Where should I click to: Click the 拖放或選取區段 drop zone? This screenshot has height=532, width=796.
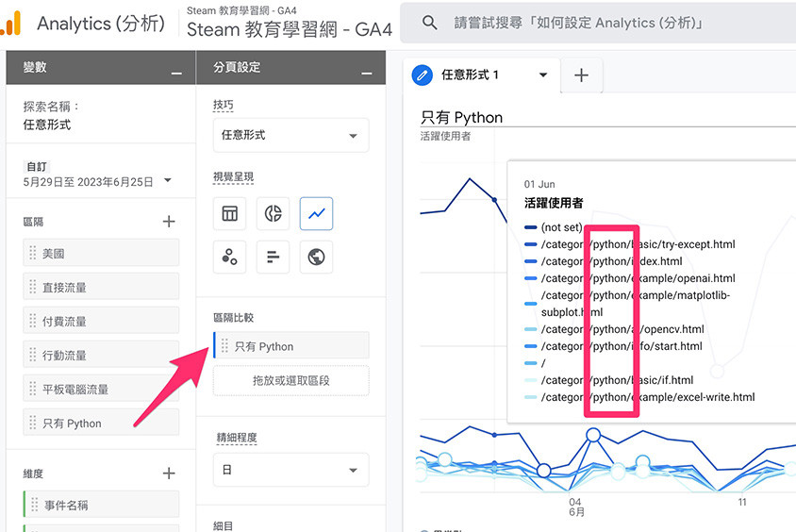[x=290, y=381]
